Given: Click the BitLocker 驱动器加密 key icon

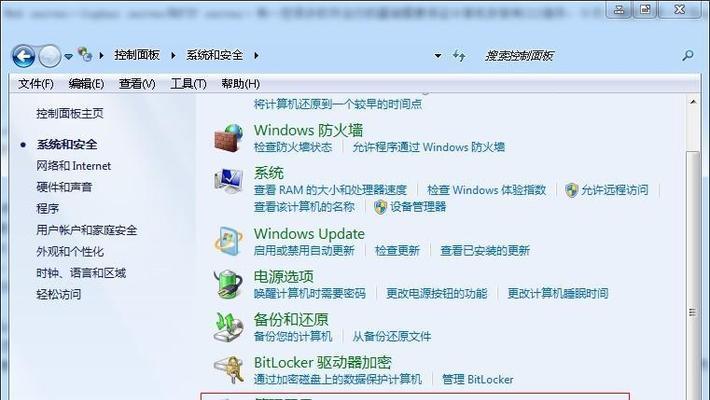Looking at the screenshot, I should click(x=228, y=370).
